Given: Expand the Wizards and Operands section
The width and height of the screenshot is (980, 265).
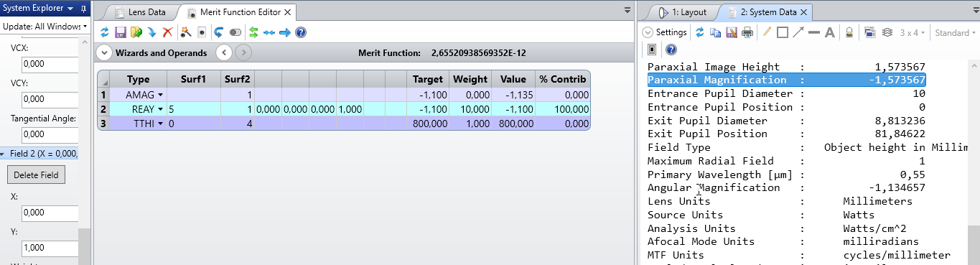Looking at the screenshot, I should 103,52.
